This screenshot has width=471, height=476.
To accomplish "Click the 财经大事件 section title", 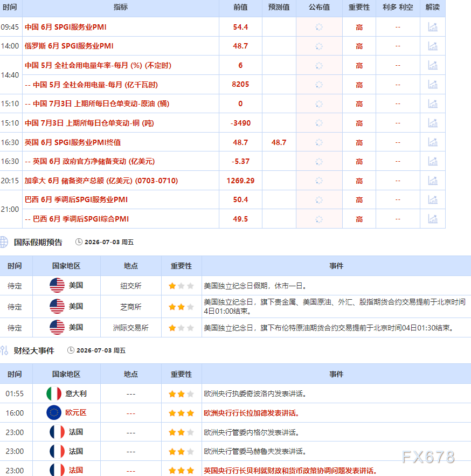I will (x=34, y=350).
